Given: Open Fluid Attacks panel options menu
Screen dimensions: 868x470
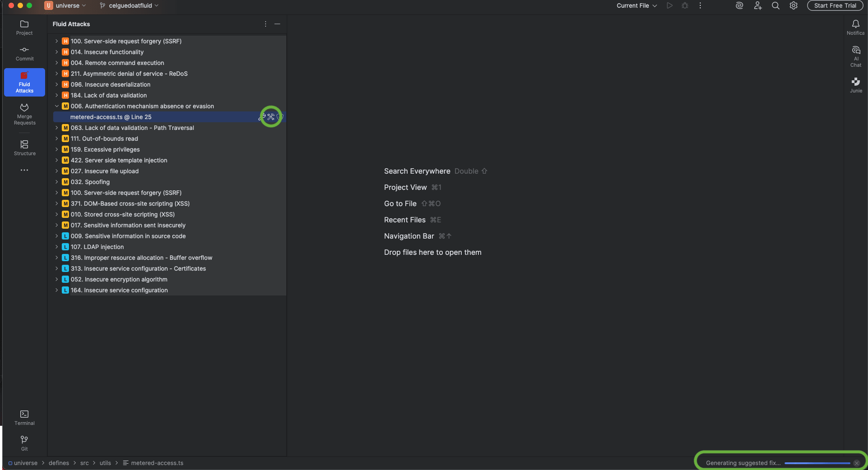Looking at the screenshot, I should pos(266,24).
